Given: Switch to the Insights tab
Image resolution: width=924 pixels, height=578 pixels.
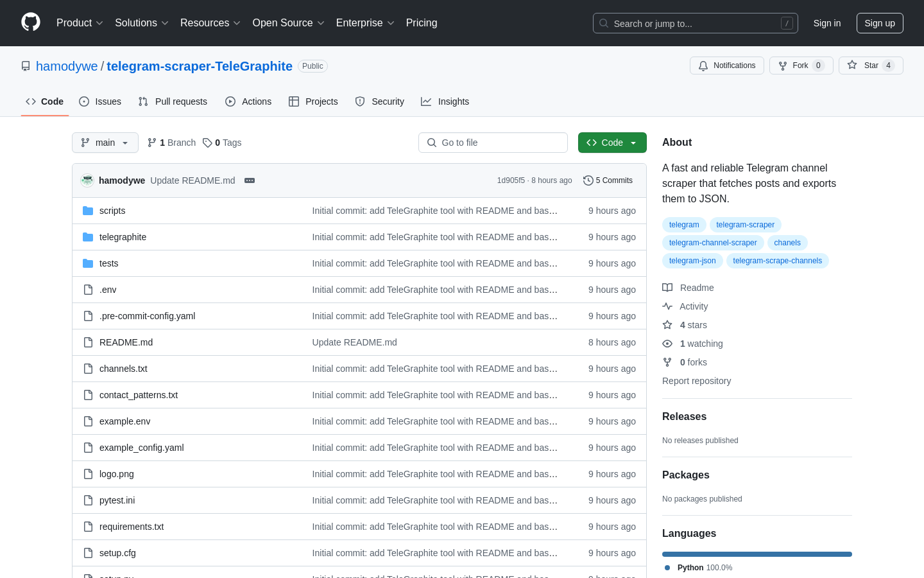Looking at the screenshot, I should coord(445,101).
